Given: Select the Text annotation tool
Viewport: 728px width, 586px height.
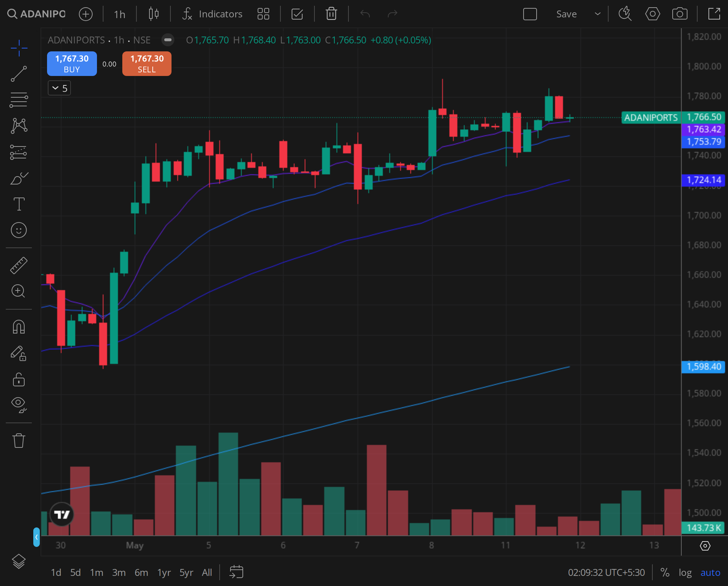Looking at the screenshot, I should [19, 204].
